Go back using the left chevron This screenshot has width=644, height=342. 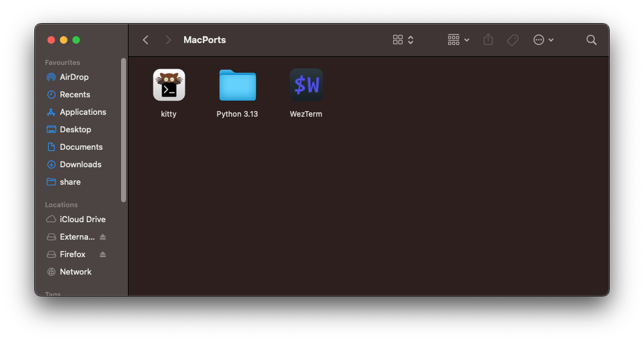[x=145, y=40]
